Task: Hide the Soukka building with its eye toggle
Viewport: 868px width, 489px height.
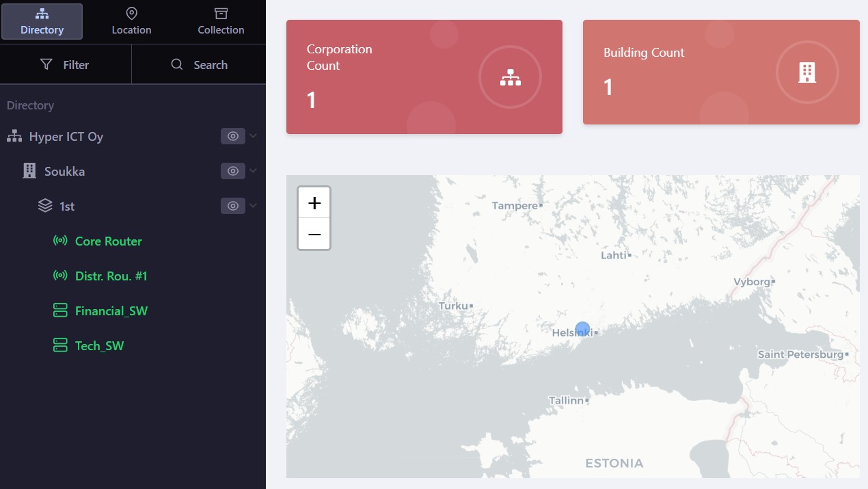Action: (x=232, y=171)
